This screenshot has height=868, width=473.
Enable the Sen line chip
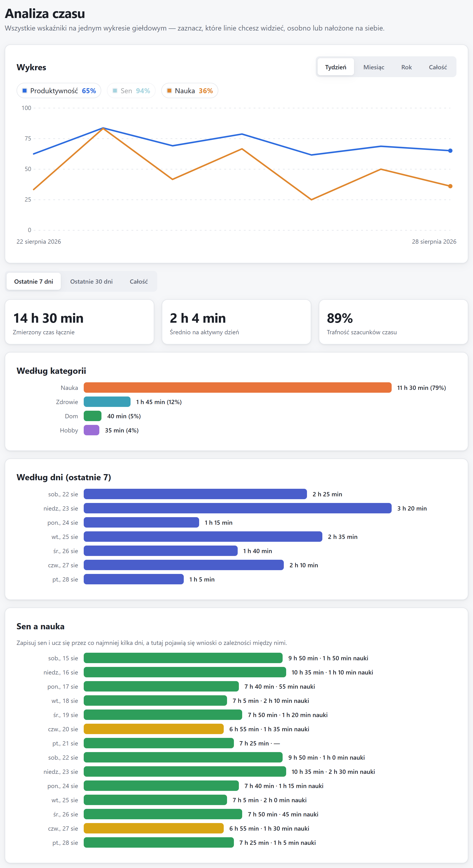tap(131, 91)
